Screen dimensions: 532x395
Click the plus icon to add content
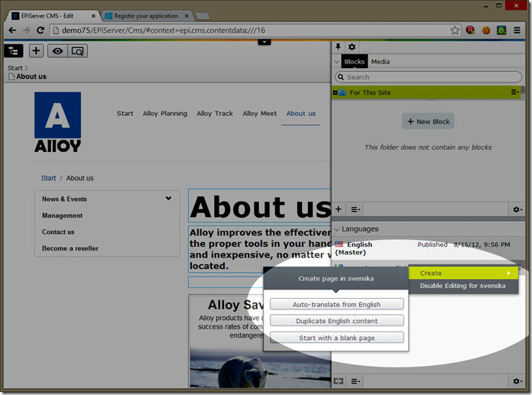(x=37, y=50)
